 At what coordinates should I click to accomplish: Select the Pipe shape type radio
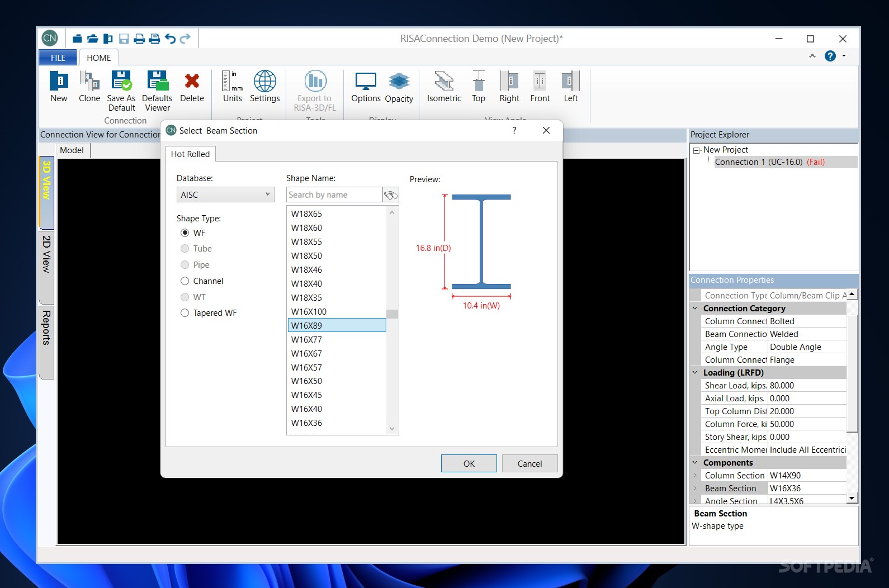coord(185,264)
